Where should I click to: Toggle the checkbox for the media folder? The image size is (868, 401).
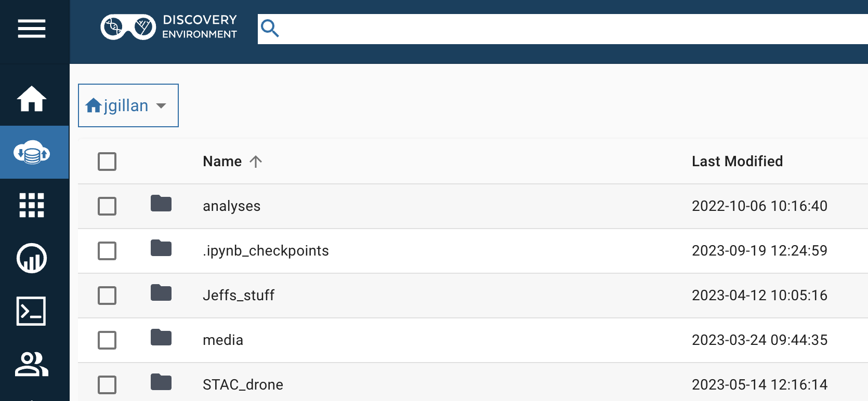(107, 340)
